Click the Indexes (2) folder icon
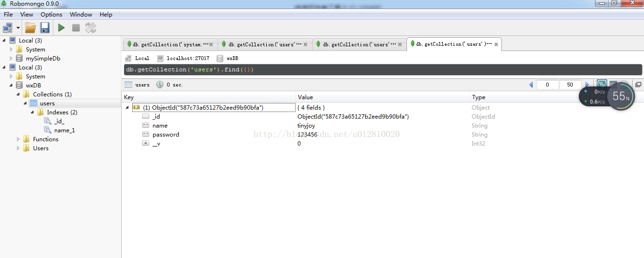Screen dimensions: 644x258 point(40,112)
